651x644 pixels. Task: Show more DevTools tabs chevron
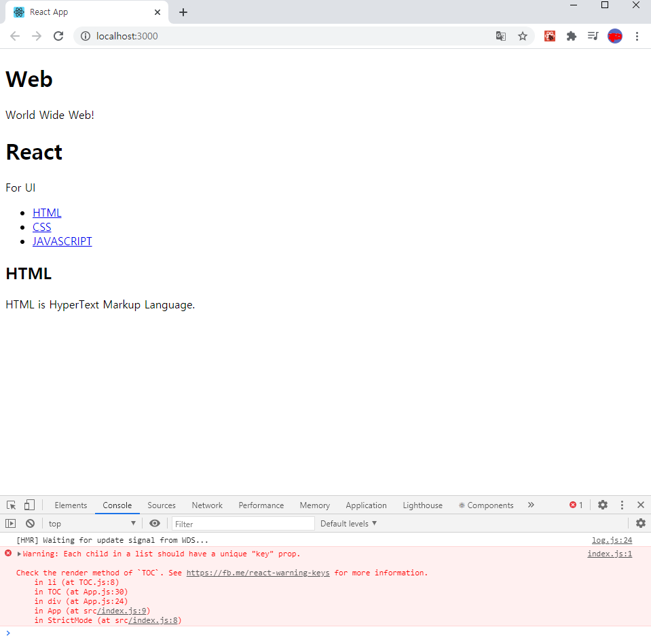(531, 505)
